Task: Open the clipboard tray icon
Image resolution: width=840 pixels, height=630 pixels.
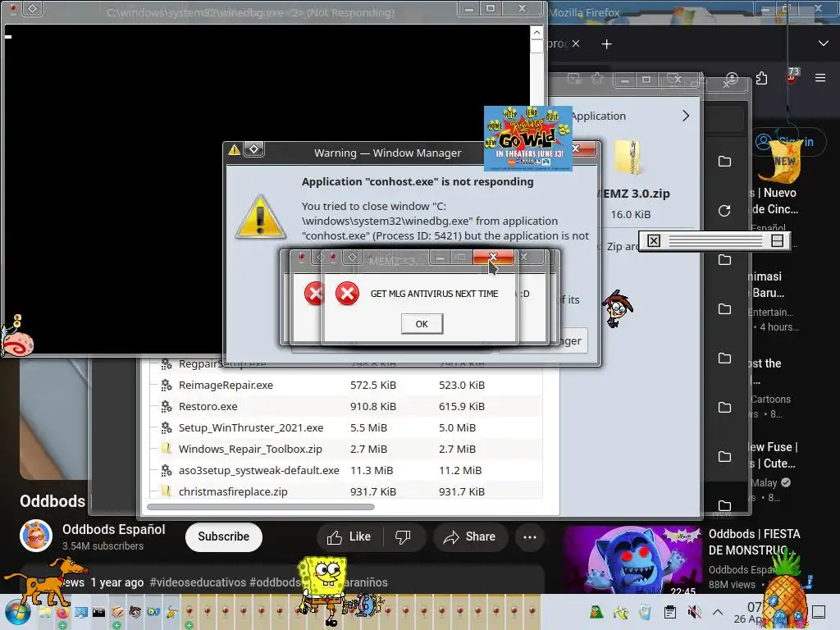Action: click(x=669, y=612)
